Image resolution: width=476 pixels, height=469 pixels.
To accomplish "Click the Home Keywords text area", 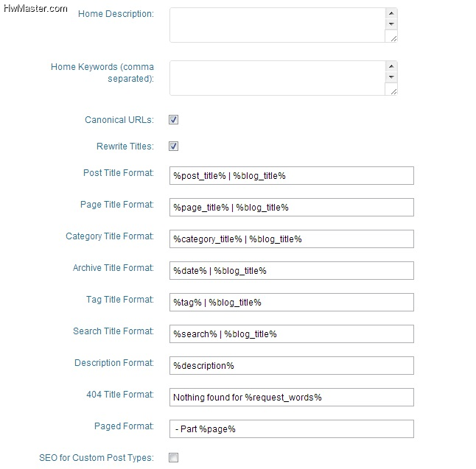I will (x=278, y=78).
